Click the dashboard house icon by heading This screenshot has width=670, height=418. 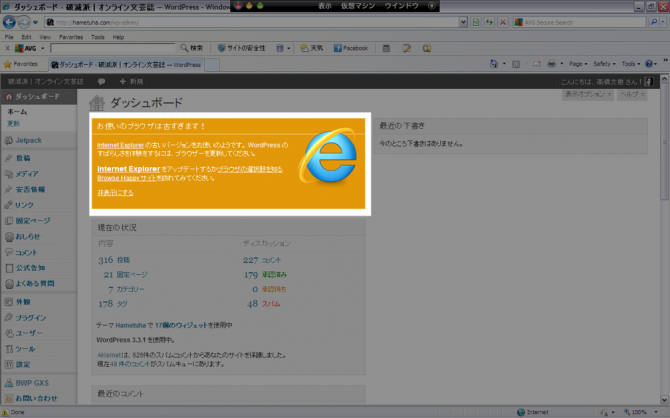pyautogui.click(x=97, y=103)
